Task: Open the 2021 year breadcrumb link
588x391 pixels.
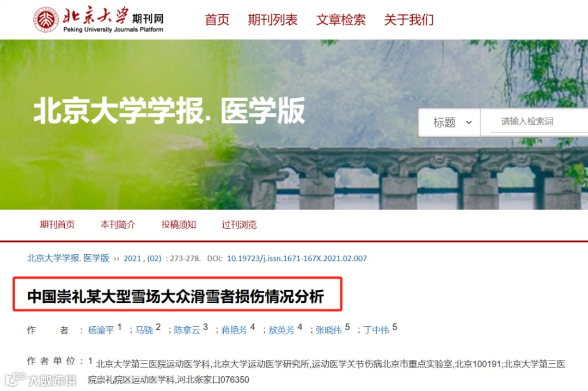Action: tap(132, 258)
